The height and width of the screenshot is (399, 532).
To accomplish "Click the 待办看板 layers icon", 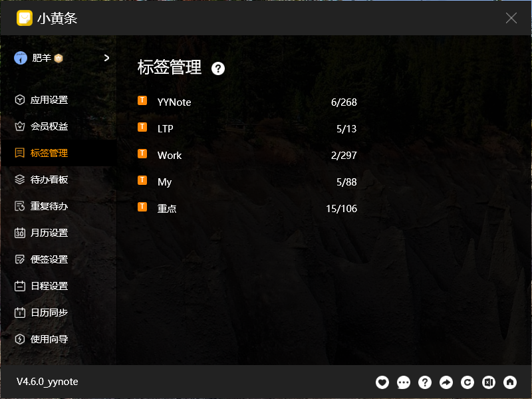I will (x=20, y=180).
